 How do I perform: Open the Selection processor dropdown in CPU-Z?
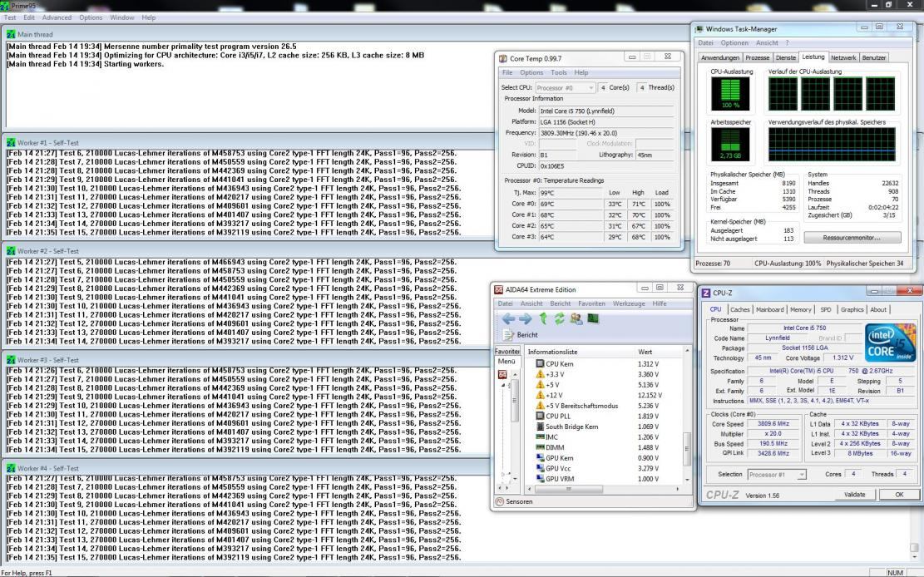click(x=776, y=475)
